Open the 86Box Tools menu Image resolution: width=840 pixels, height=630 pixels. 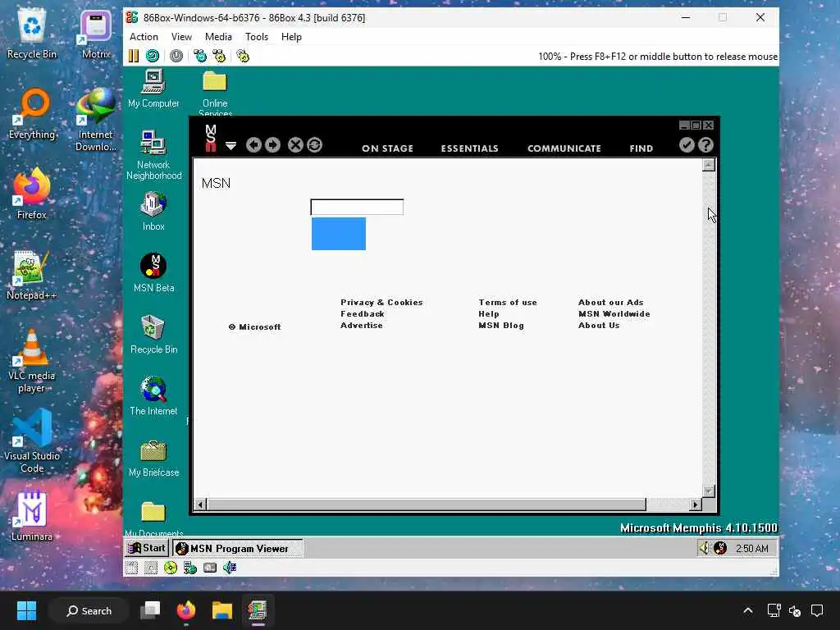point(257,36)
